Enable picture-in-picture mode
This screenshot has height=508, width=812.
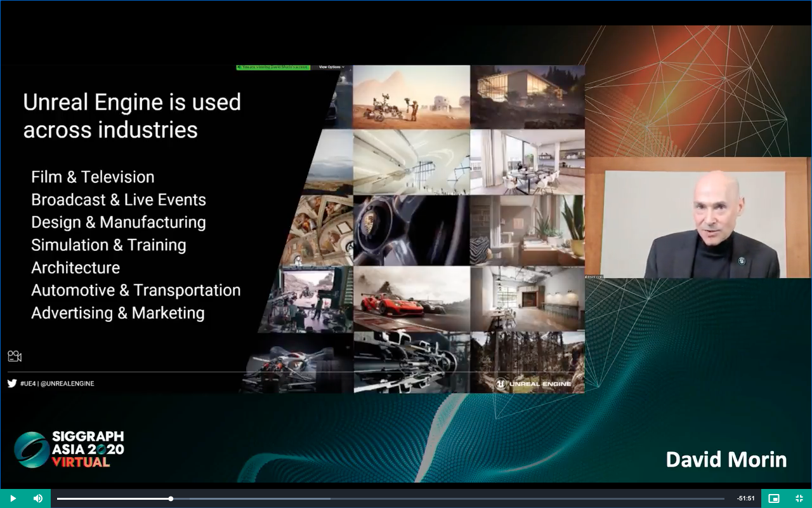coord(774,498)
